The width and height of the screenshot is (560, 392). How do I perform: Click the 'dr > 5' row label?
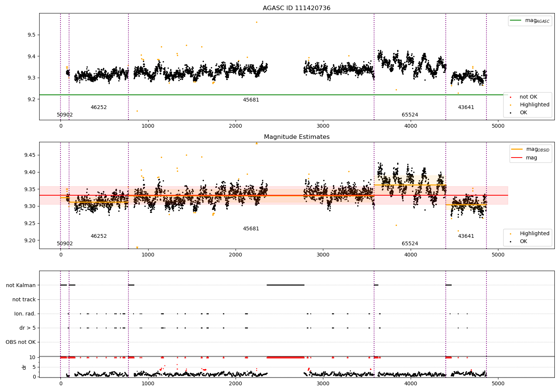coord(28,328)
